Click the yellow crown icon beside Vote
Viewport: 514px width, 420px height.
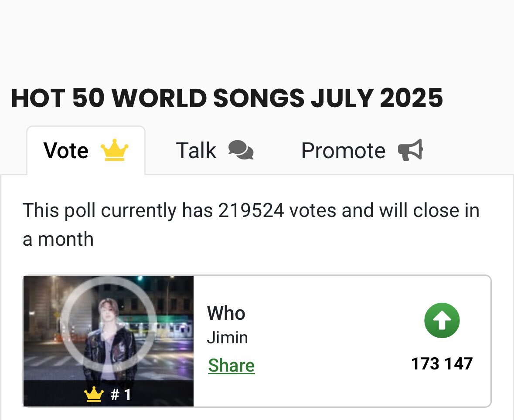coord(114,150)
